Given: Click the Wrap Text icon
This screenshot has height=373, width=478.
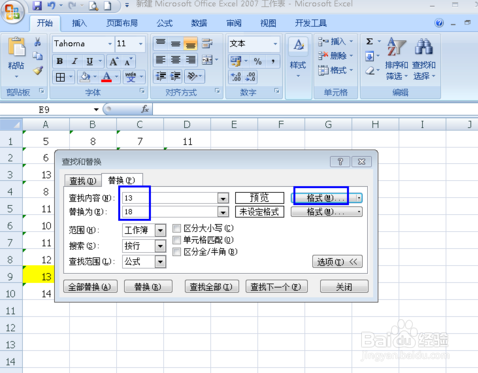Looking at the screenshot, I should [x=207, y=43].
